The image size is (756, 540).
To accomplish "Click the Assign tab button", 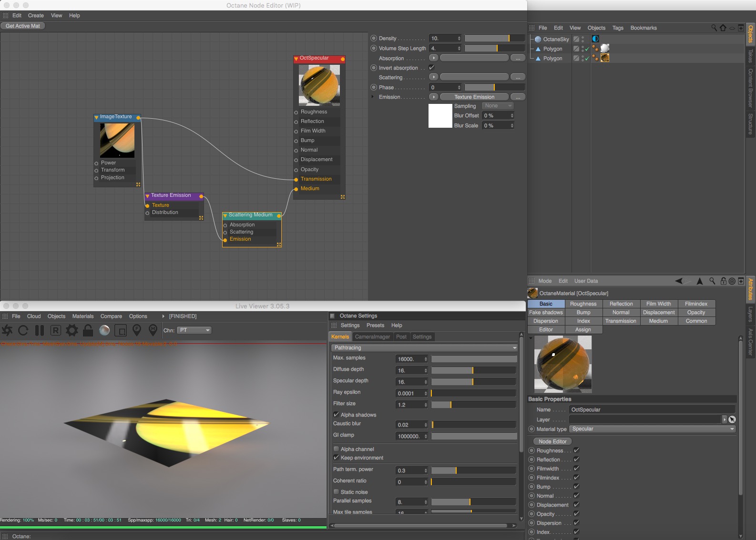I will [x=583, y=329].
